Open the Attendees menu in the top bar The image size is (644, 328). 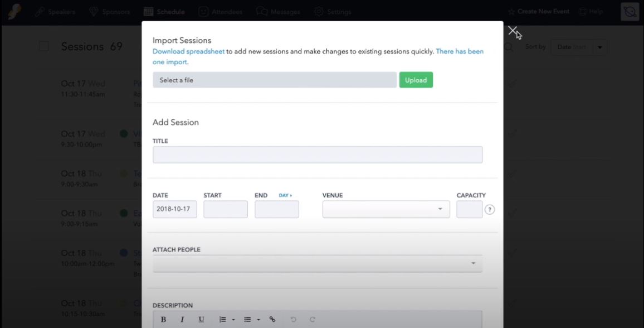pos(220,12)
